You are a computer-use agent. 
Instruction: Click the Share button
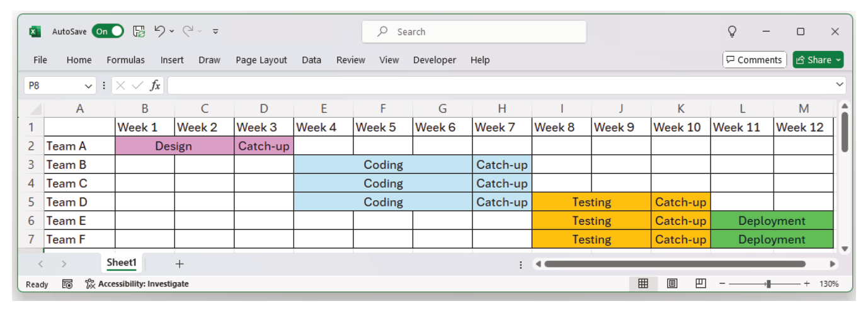click(x=818, y=60)
